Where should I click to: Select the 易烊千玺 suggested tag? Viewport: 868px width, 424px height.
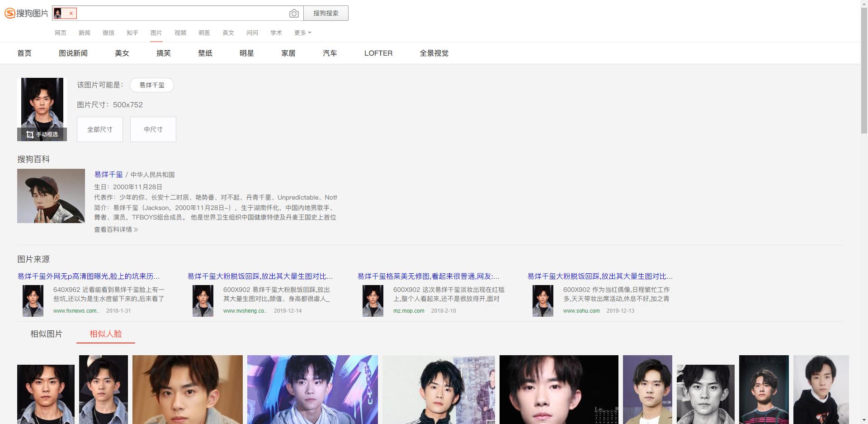click(152, 85)
